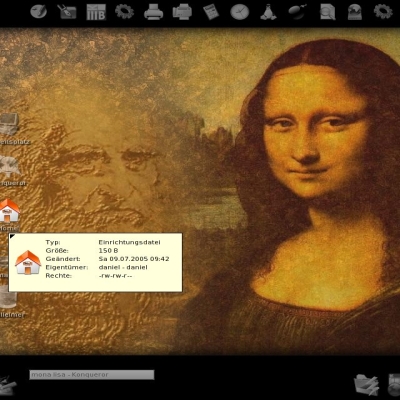
Task: Click the 'Sa 09.07.2005 09:42' date in tooltip
Action: coord(134,259)
